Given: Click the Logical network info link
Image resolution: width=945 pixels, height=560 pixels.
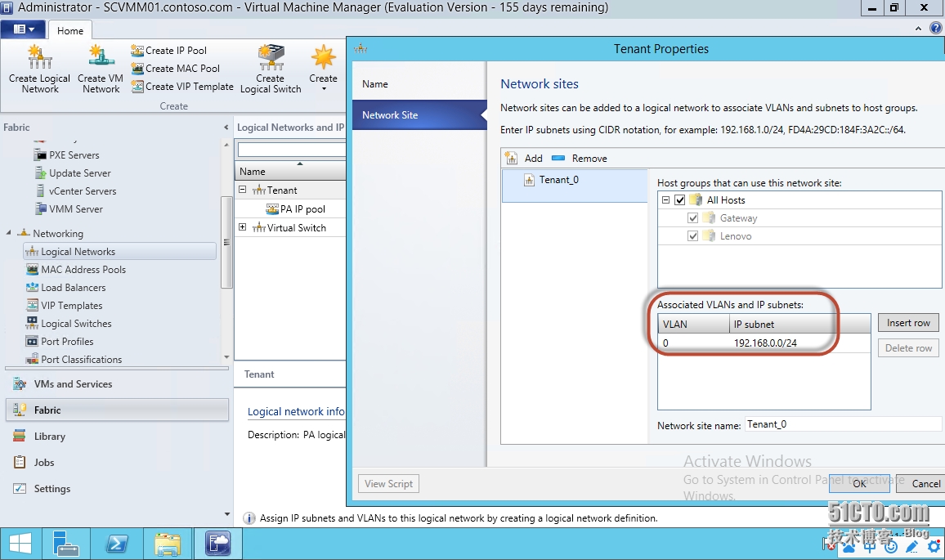Looking at the screenshot, I should (x=296, y=412).
